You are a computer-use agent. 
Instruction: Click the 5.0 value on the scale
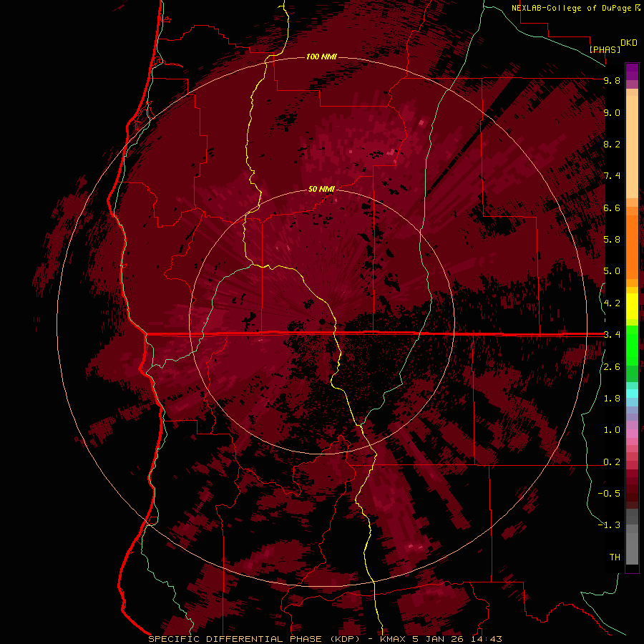[612, 271]
